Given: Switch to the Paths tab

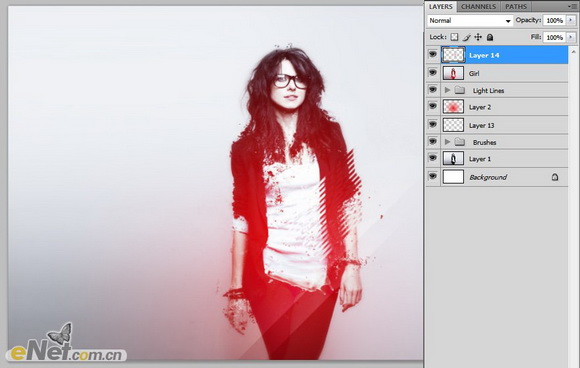Looking at the screenshot, I should coord(516,7).
